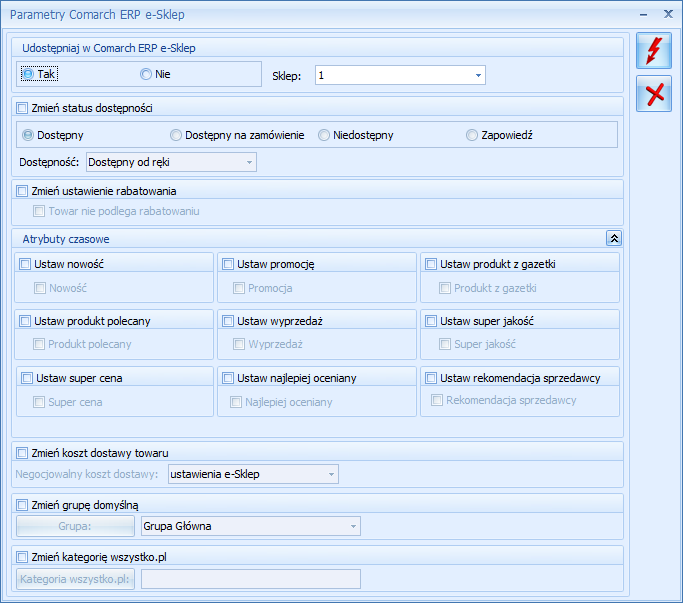Toggle the Super jakość checkbox
683x603 pixels.
(x=445, y=344)
